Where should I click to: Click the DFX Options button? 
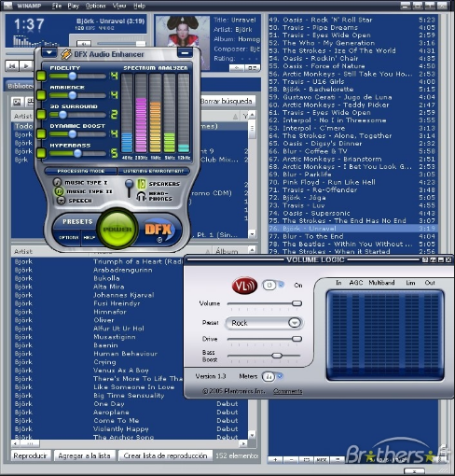click(x=68, y=237)
